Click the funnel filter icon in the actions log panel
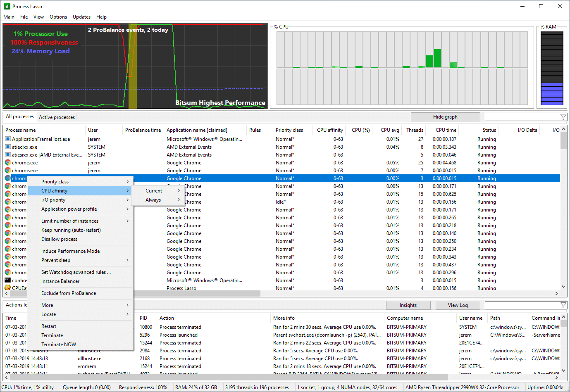The image size is (570, 392). click(x=563, y=305)
